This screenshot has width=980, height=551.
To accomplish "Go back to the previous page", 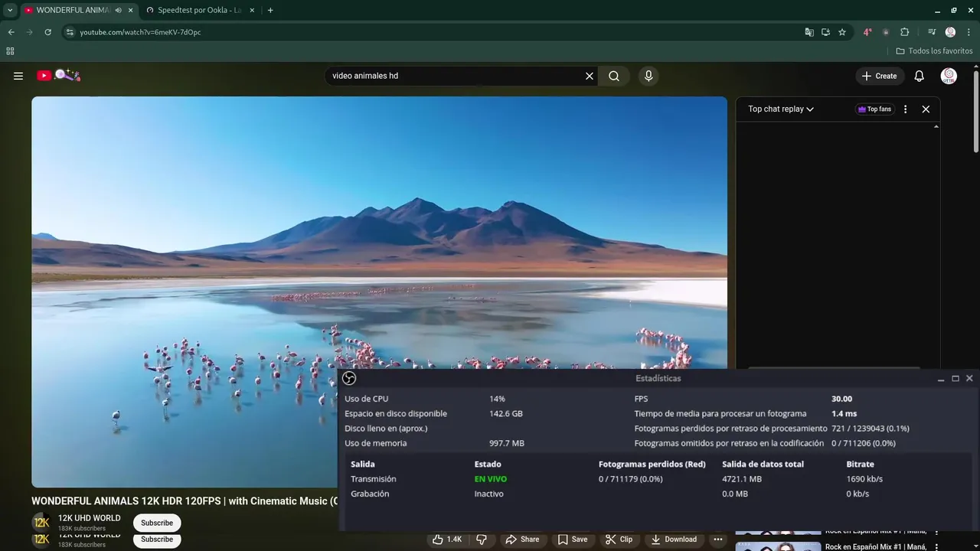I will tap(11, 32).
